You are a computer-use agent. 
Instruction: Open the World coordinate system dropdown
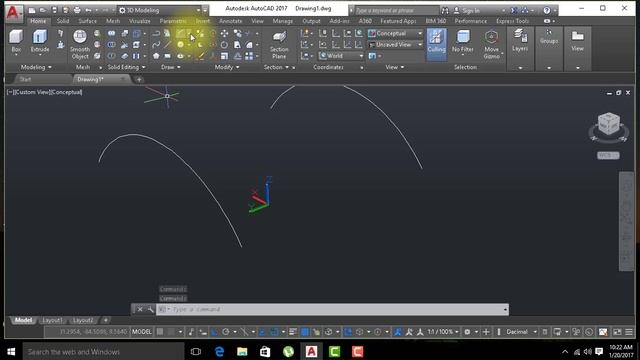pyautogui.click(x=341, y=56)
